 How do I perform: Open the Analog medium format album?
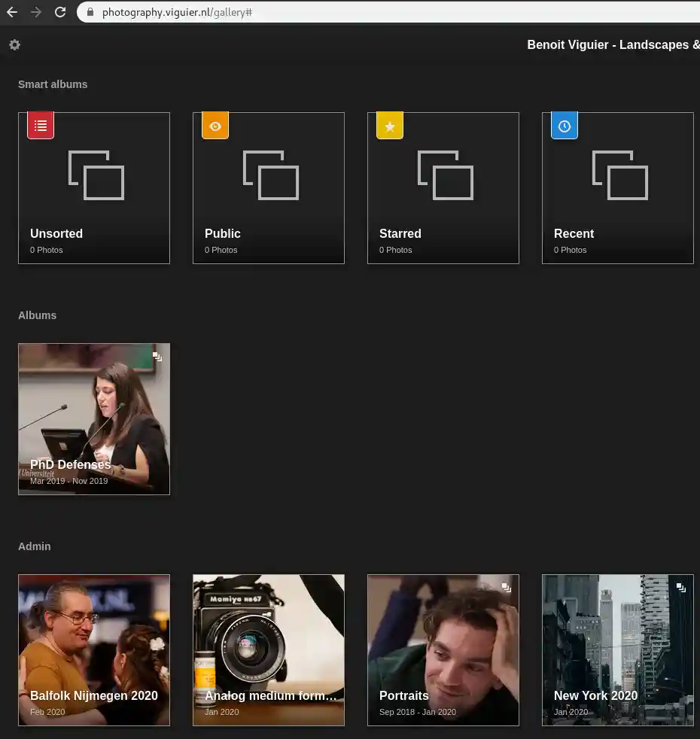(x=269, y=650)
